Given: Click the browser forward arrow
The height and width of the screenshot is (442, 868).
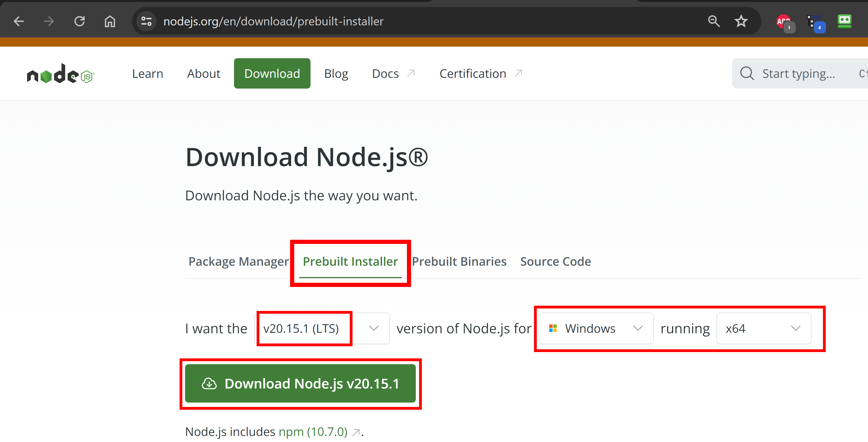Looking at the screenshot, I should pos(49,22).
